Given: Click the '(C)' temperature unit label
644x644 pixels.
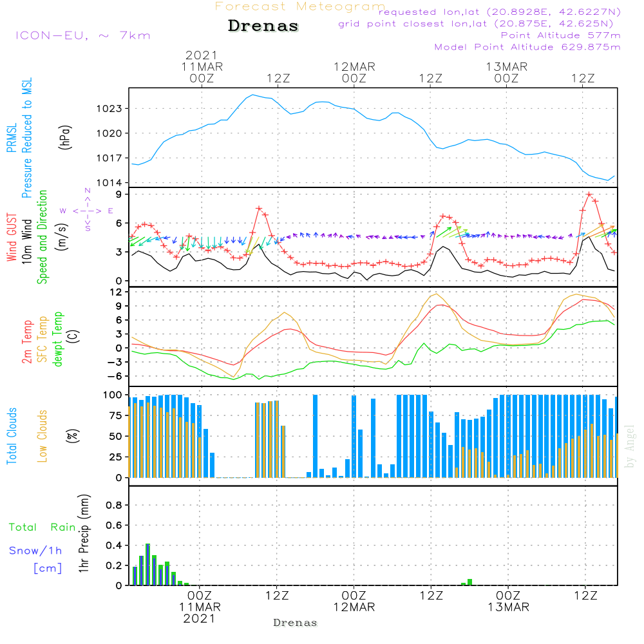Looking at the screenshot, I should pyautogui.click(x=73, y=337).
